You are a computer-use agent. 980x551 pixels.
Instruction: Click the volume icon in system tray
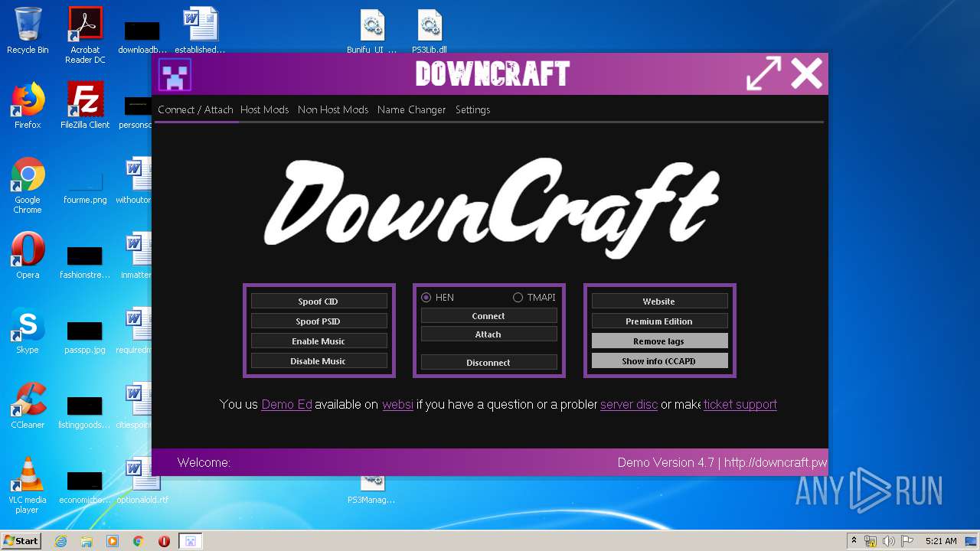click(x=888, y=541)
